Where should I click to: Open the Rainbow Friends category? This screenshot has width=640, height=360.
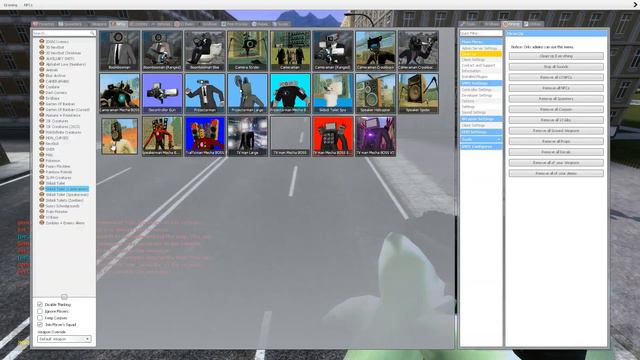[x=59, y=172]
